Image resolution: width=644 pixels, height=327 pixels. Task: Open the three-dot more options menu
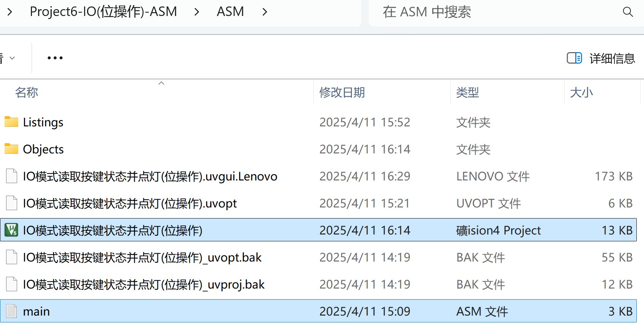click(x=55, y=58)
